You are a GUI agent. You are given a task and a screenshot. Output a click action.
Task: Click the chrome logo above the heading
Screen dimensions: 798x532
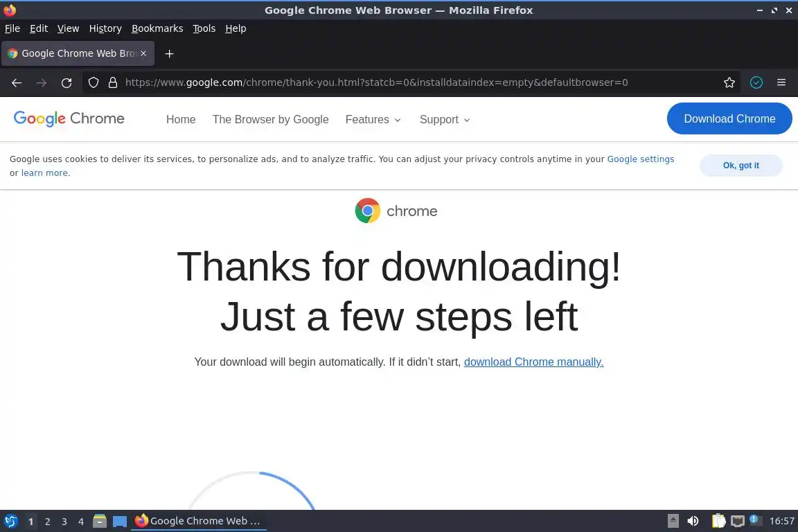[x=396, y=211]
